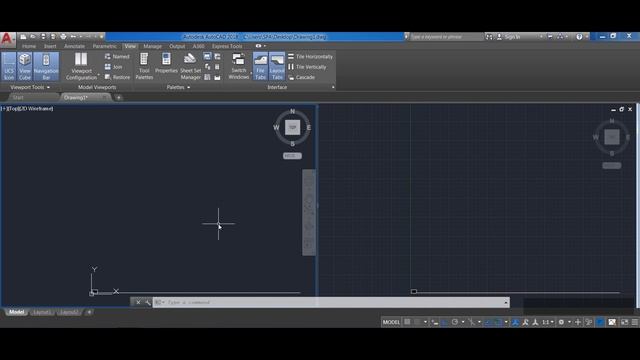Click the Layout1 tab
The image size is (640, 360).
(42, 312)
